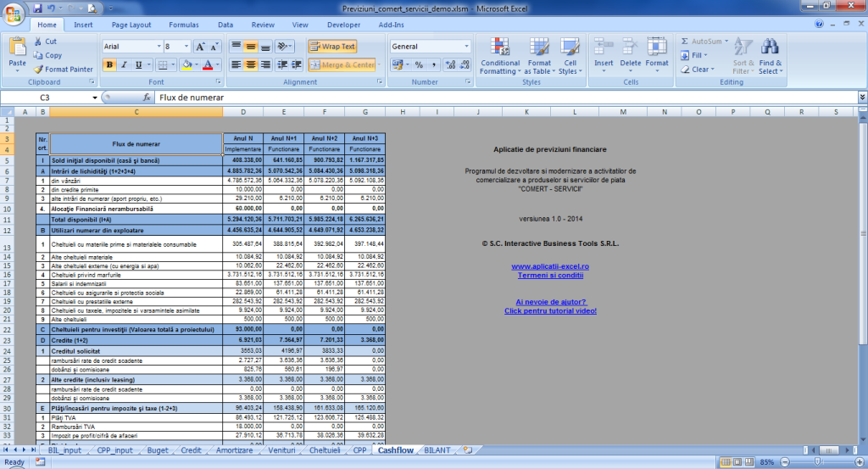Switch to the Credit sheet tab
868x469 pixels.
click(x=191, y=450)
